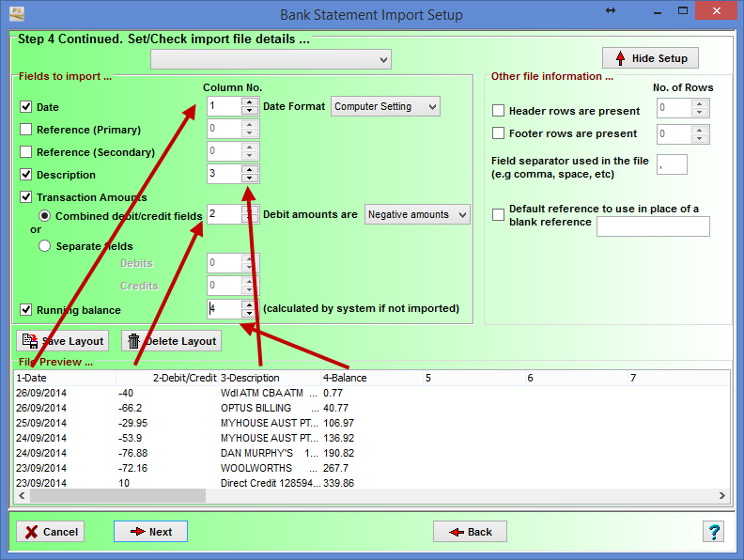
Task: Enable Default reference for blank reference checkbox
Action: (498, 214)
